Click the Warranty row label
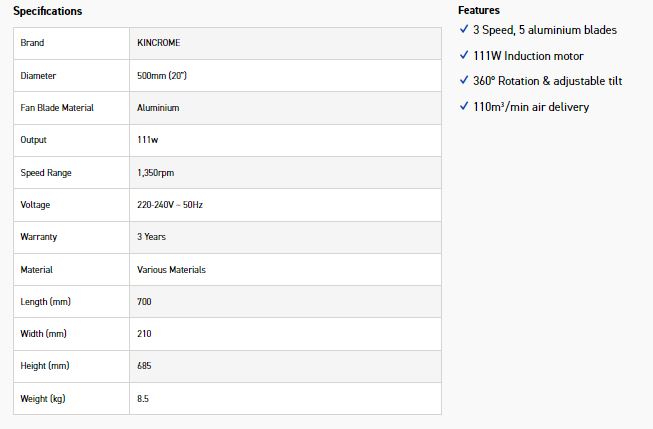This screenshot has width=653, height=429. coord(38,237)
